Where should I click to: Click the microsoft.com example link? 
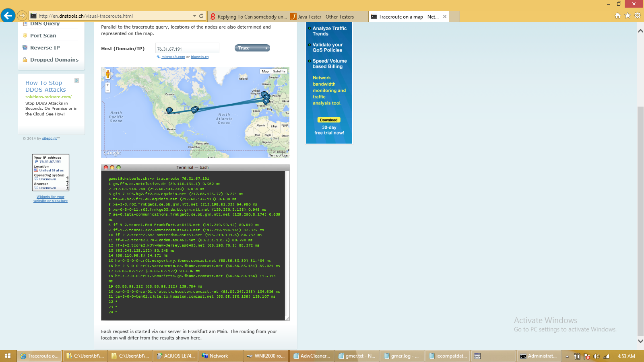pos(173,57)
